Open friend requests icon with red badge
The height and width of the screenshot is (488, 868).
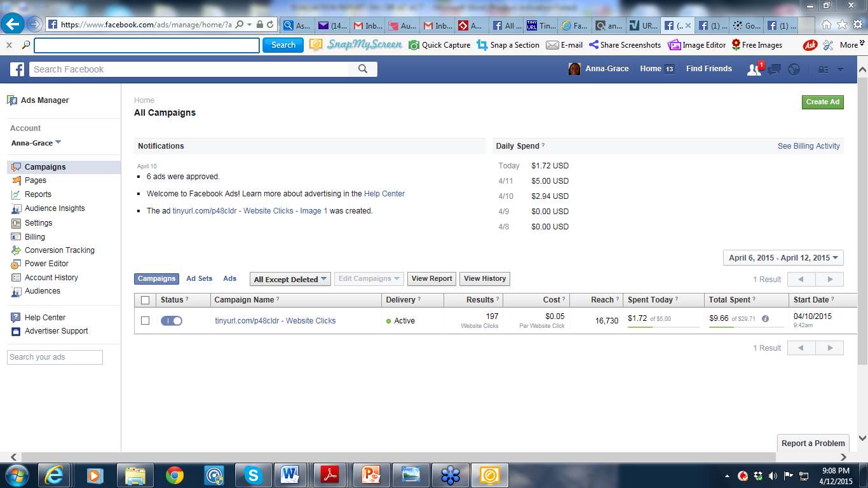754,69
